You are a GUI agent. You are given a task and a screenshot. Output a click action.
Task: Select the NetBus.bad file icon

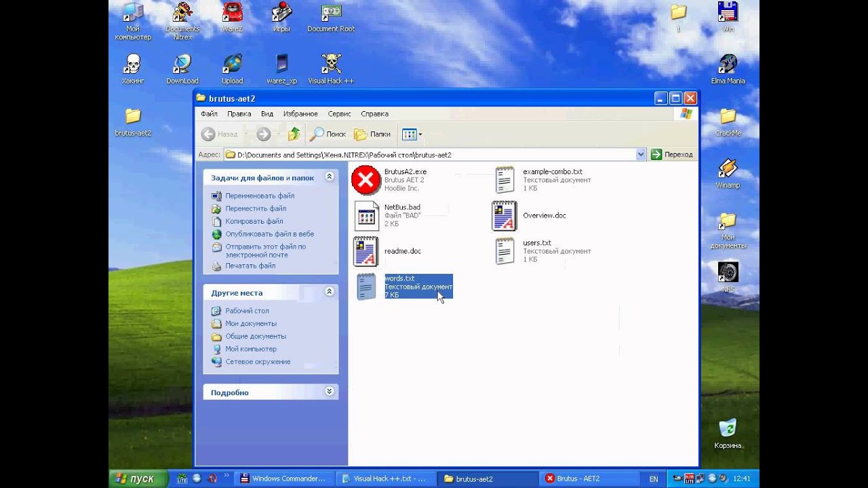pyautogui.click(x=366, y=216)
